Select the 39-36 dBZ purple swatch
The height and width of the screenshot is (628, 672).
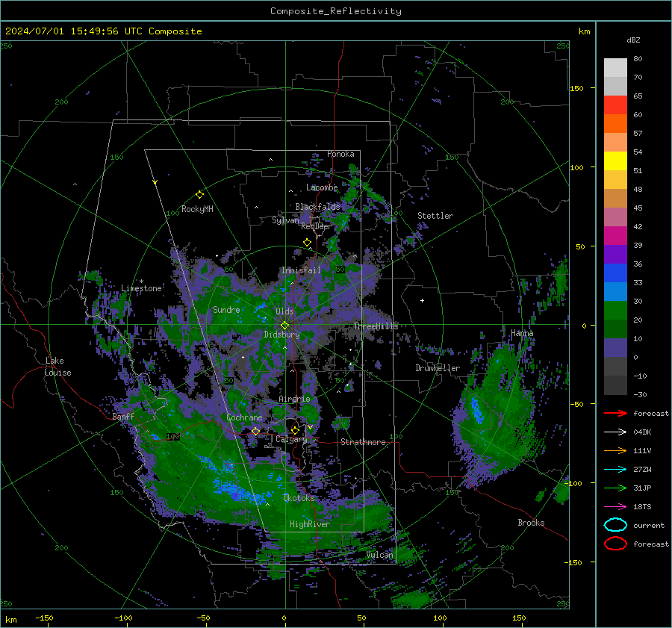[615, 255]
